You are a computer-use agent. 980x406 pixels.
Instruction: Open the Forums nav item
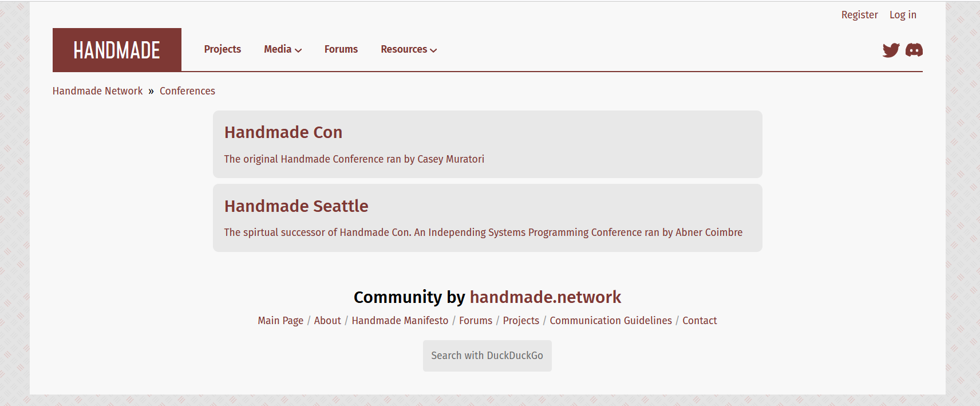[x=341, y=49]
